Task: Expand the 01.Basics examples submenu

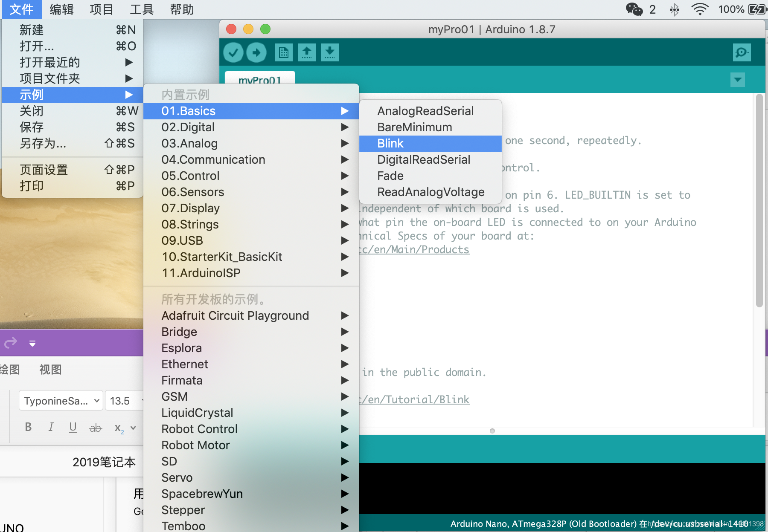Action: point(251,111)
